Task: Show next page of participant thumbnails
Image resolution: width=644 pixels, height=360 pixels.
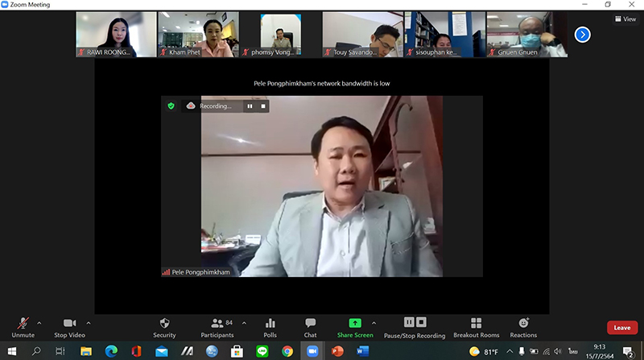Action: (x=582, y=35)
